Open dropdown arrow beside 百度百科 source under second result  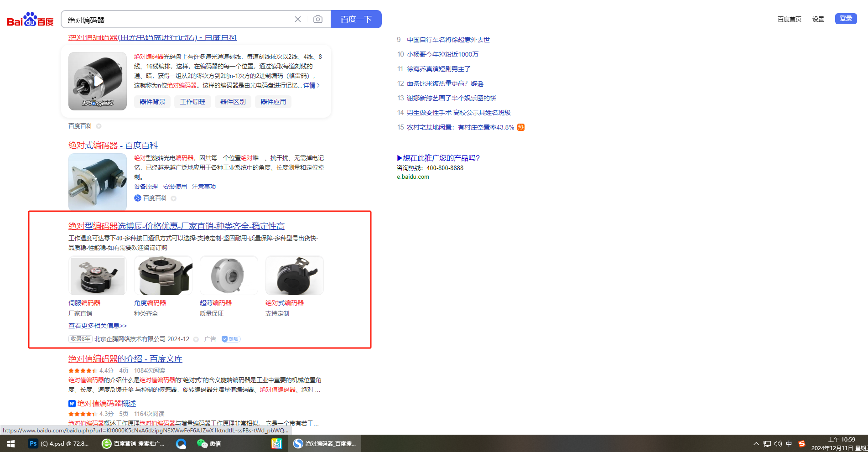pos(174,198)
